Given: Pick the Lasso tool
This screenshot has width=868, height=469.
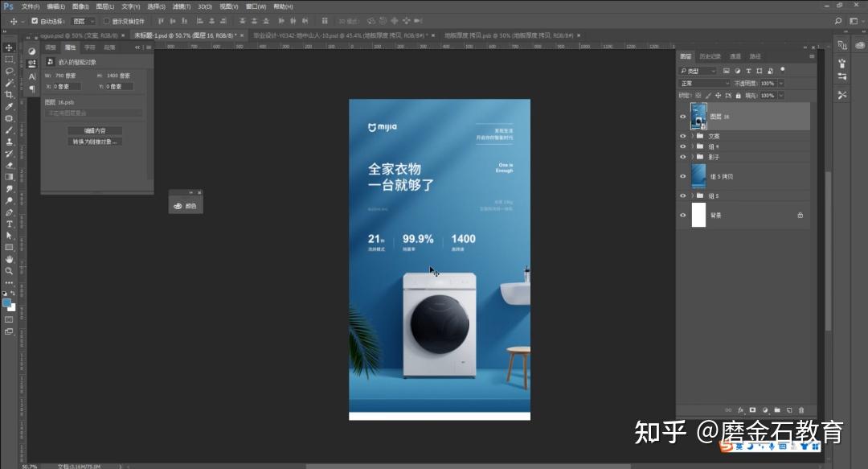Looking at the screenshot, I should (x=9, y=71).
